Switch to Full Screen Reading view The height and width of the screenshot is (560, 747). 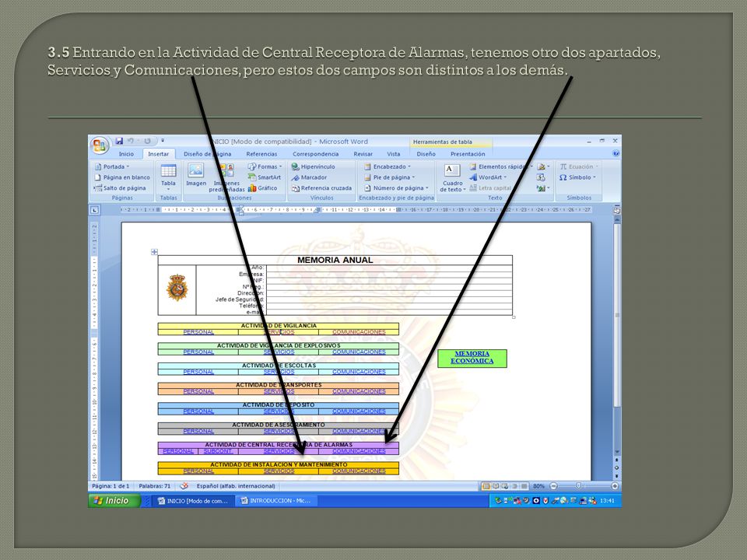(496, 486)
